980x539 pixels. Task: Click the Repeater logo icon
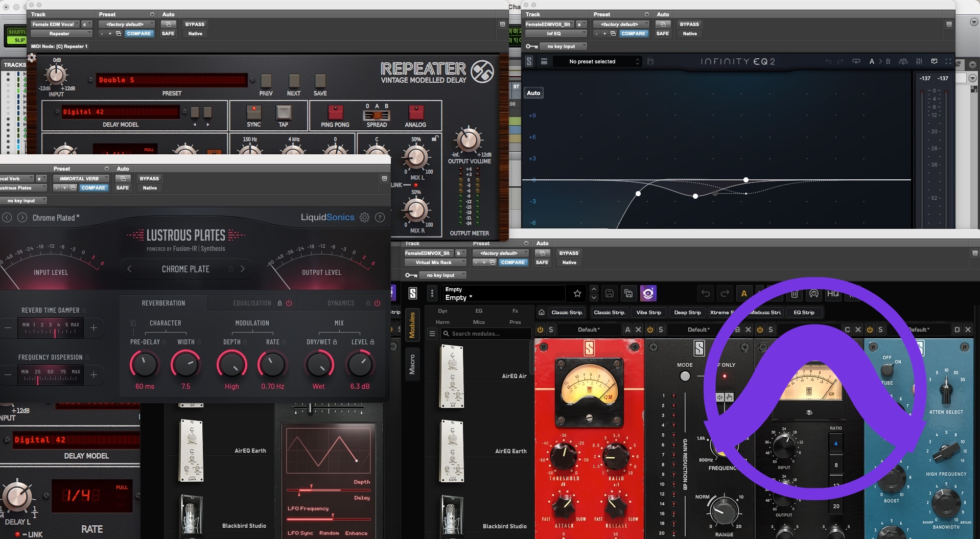point(482,72)
